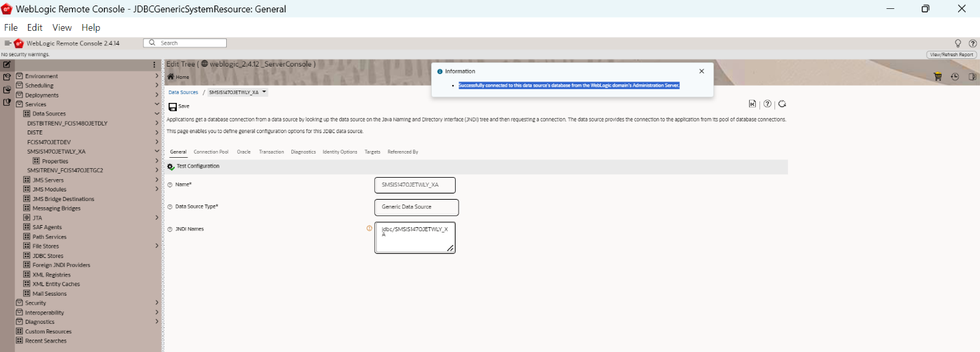Select the FCIS147OJETDEV data source

[49, 142]
